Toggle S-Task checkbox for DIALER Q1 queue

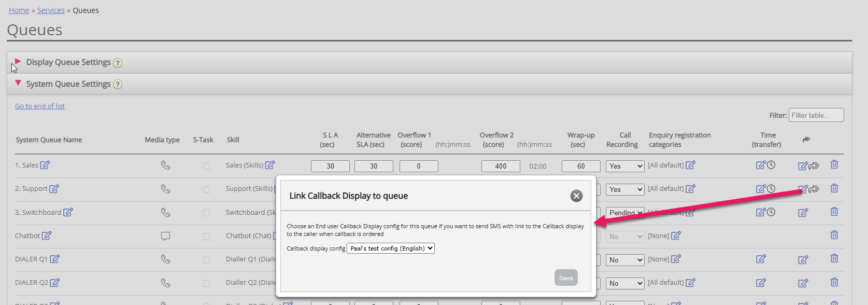click(206, 260)
